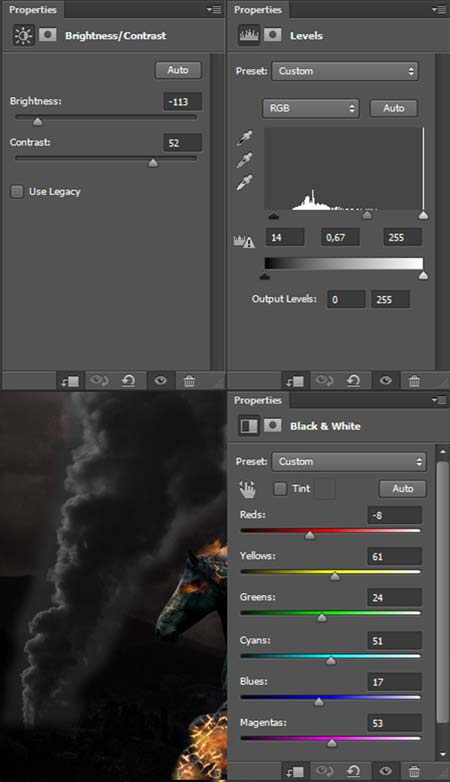The height and width of the screenshot is (782, 450).
Task: Click the Levels highlight input handle
Action: [423, 215]
